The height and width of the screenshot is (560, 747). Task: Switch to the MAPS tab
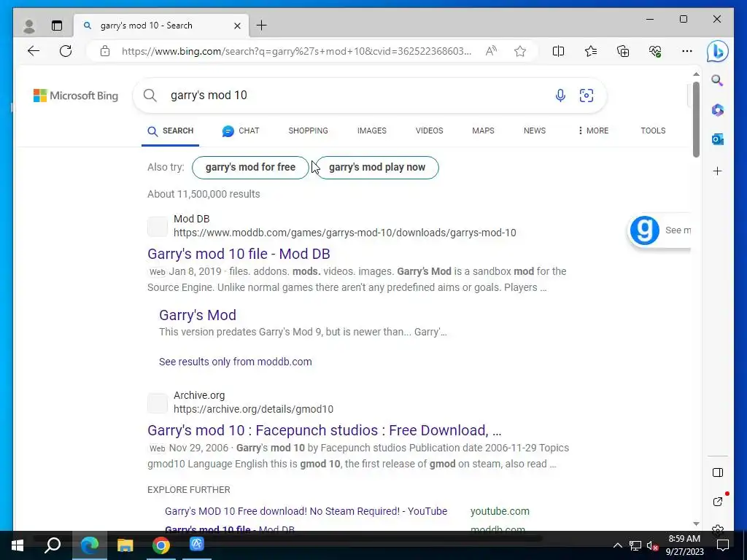(483, 131)
